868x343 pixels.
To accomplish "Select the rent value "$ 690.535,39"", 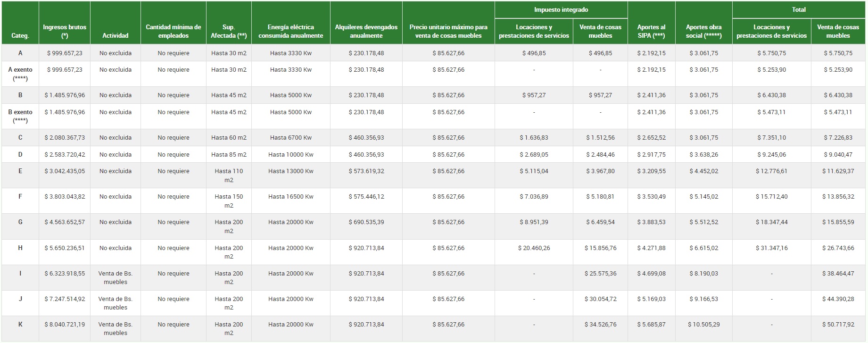I will [366, 222].
